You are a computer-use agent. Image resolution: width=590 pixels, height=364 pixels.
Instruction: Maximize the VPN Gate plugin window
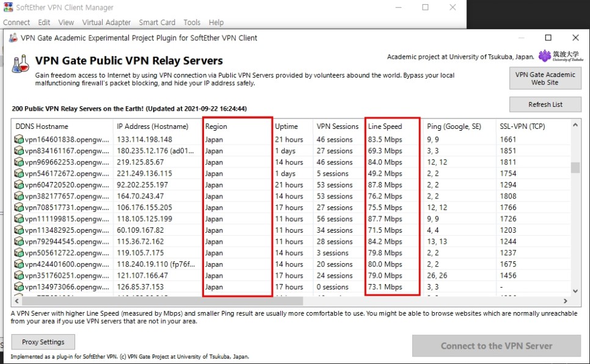point(548,38)
